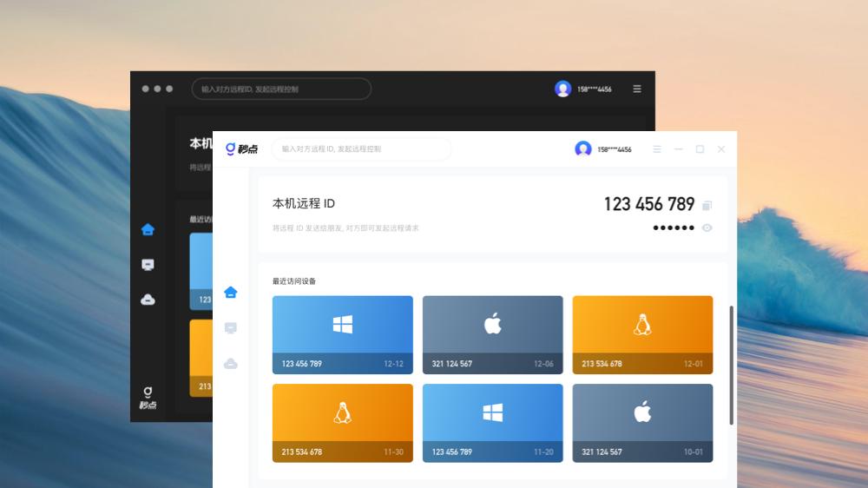Viewport: 868px width, 488px height.
Task: Click the 秒点 logo at the bottom of the dark sidebar
Action: (x=148, y=399)
